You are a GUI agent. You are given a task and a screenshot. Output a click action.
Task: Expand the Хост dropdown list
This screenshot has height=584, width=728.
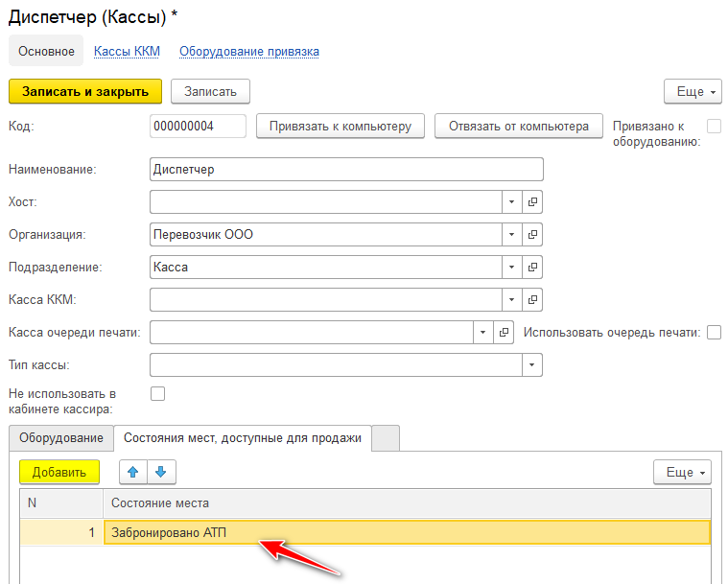pos(511,202)
